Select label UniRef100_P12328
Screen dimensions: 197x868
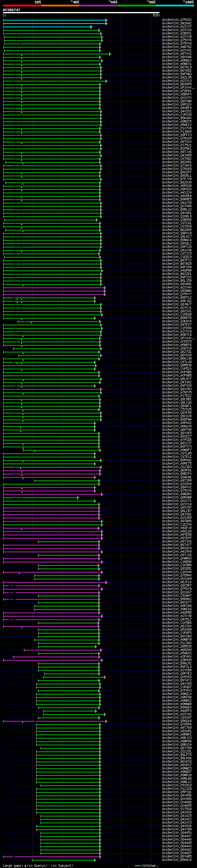pos(176,789)
